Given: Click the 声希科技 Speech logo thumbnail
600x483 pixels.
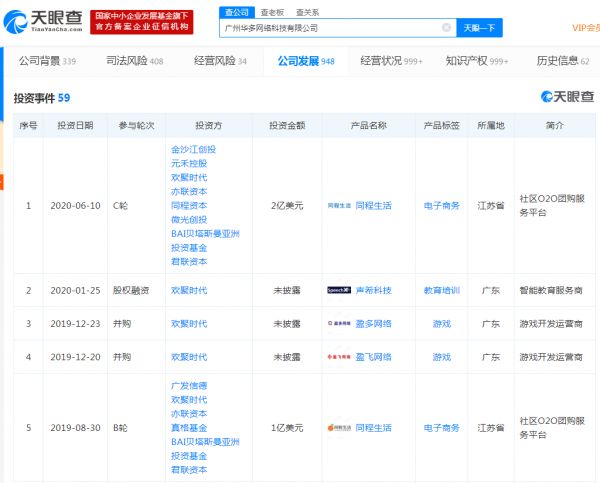Looking at the screenshot, I should pyautogui.click(x=339, y=290).
